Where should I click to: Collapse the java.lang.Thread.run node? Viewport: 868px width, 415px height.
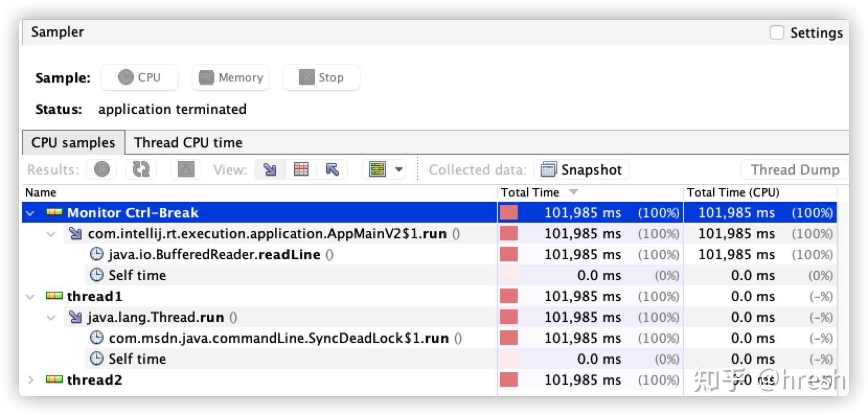point(51,317)
